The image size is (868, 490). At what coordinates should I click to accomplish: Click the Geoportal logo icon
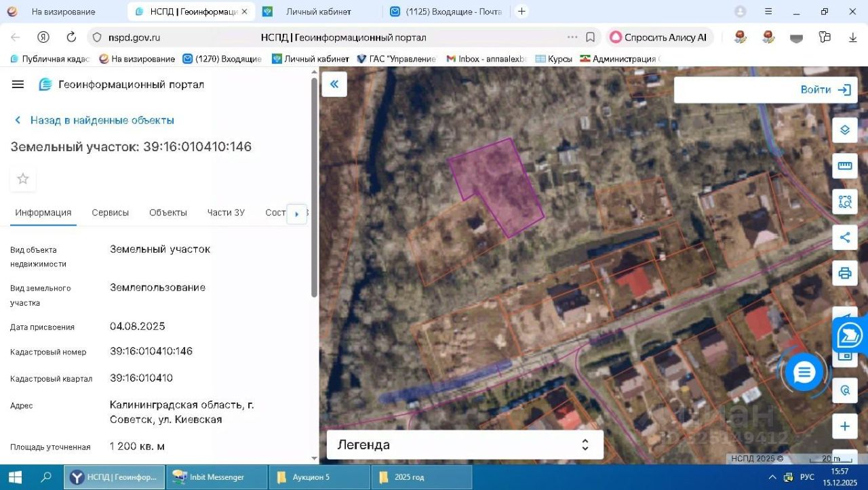pos(45,84)
